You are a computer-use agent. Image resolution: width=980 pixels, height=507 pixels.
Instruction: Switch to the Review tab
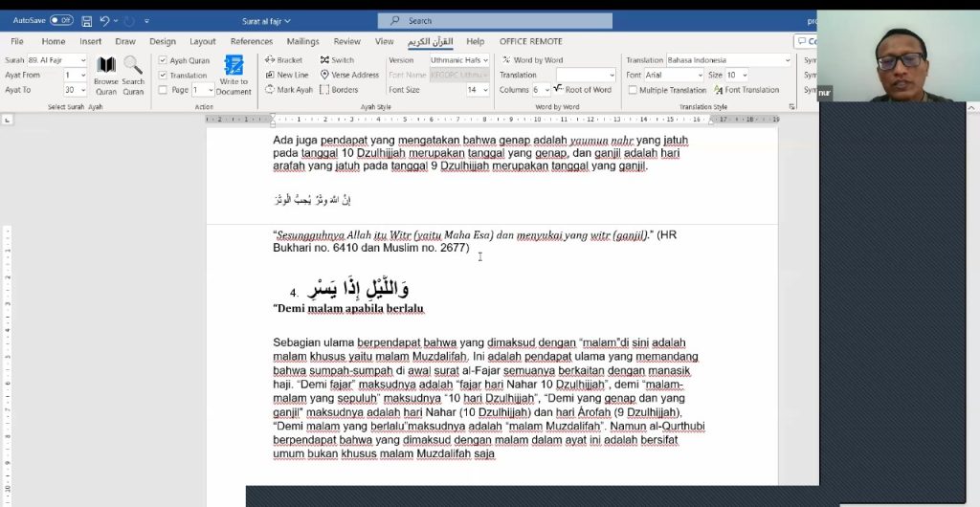tap(346, 41)
